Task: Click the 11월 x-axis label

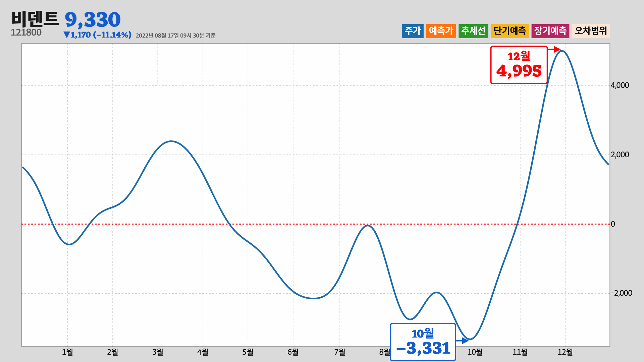Action: 520,352
